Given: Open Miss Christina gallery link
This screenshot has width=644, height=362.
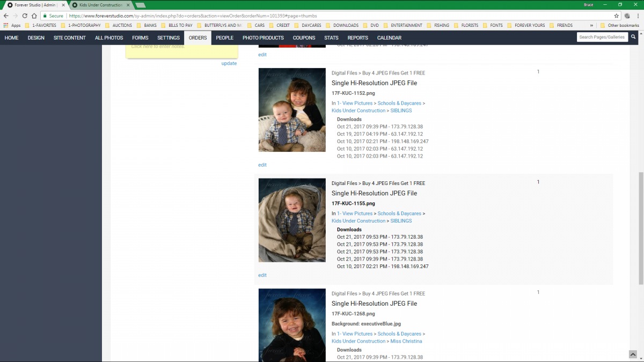Looking at the screenshot, I should pos(406,341).
